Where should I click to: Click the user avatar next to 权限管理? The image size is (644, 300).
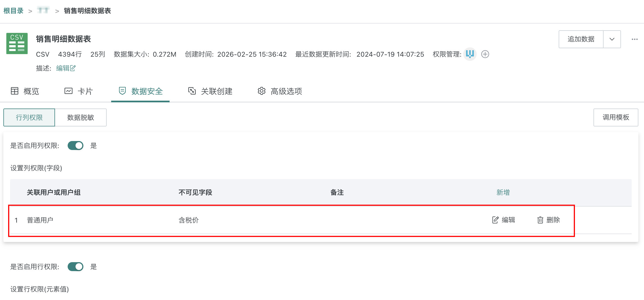(470, 54)
